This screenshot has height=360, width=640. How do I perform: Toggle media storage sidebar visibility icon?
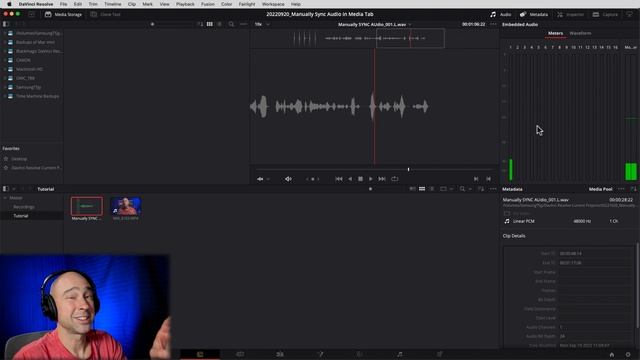pos(6,24)
